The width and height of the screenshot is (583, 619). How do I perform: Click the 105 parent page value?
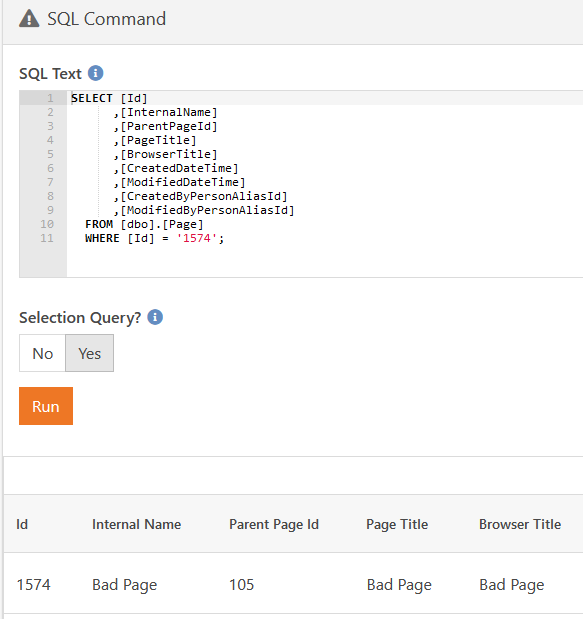point(242,585)
